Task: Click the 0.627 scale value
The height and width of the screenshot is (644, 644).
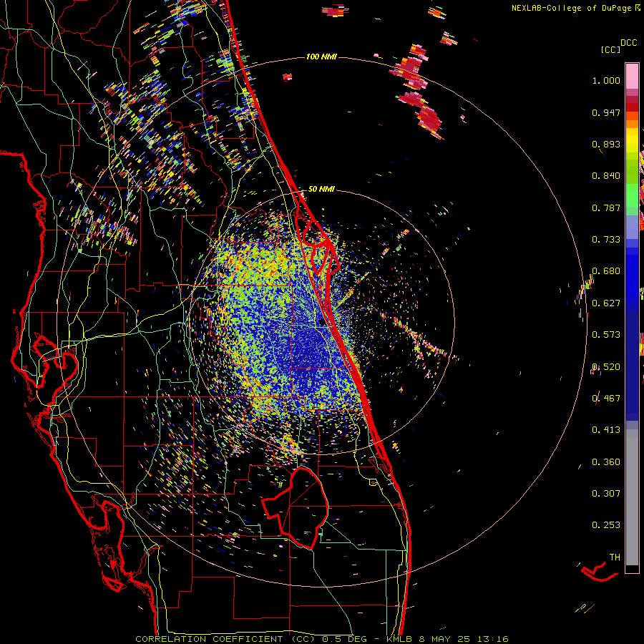Action: coord(606,303)
